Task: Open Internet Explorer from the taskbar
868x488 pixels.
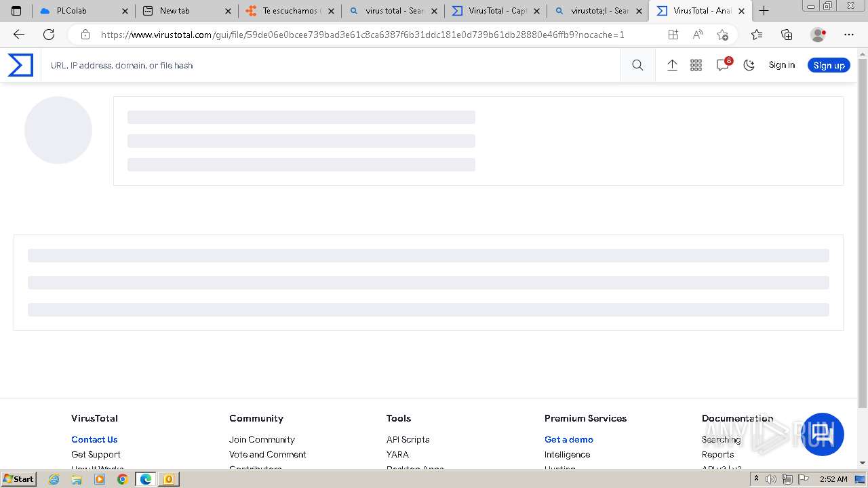Action: pyautogui.click(x=54, y=479)
